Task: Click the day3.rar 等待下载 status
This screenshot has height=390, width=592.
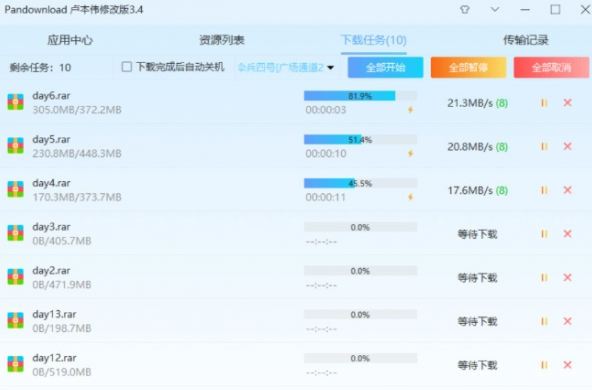Action: tap(478, 234)
